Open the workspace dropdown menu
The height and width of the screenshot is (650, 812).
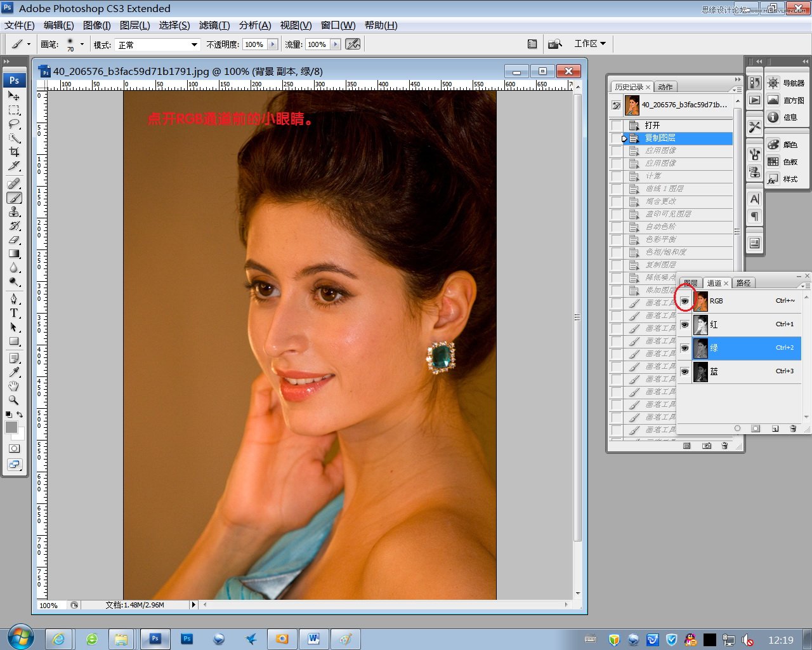tap(590, 44)
